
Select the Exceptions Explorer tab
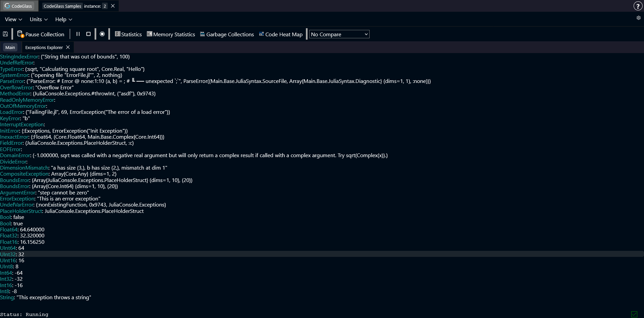[x=44, y=47]
